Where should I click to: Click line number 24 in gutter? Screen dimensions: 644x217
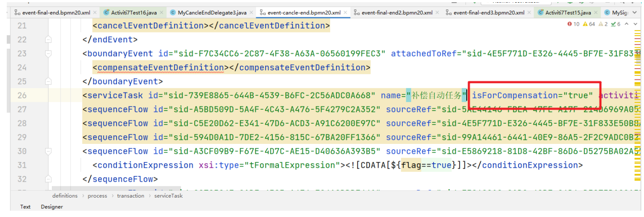point(22,68)
